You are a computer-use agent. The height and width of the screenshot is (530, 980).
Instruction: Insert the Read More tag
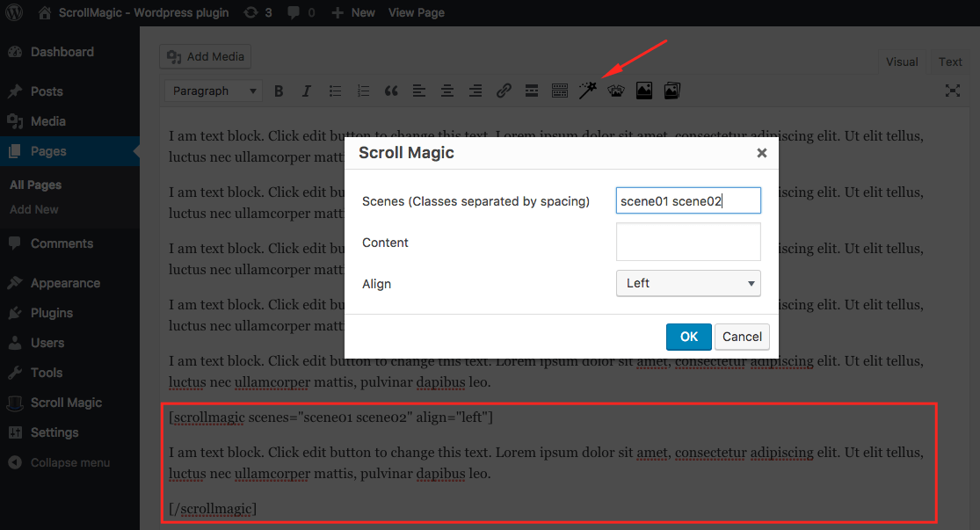531,91
